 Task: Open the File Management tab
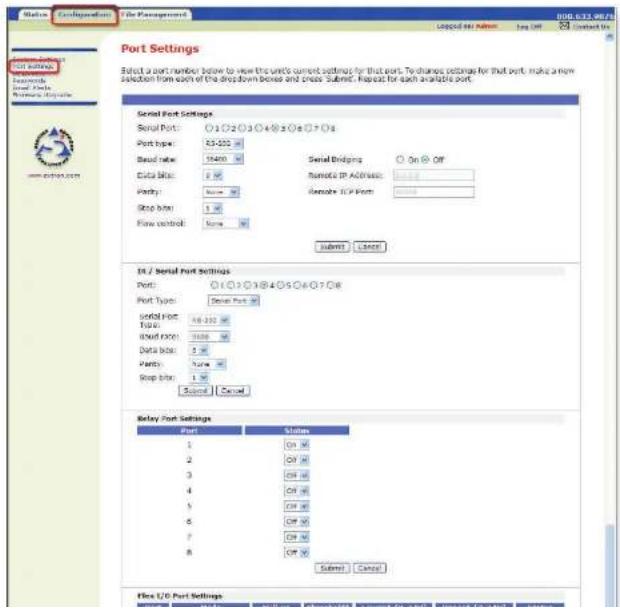tap(154, 15)
